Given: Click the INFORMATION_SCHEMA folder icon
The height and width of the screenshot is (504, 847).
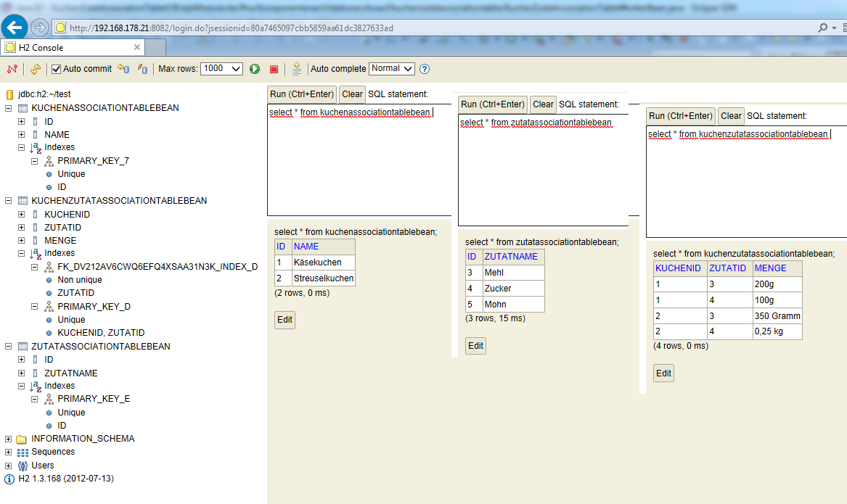Looking at the screenshot, I should tap(22, 439).
